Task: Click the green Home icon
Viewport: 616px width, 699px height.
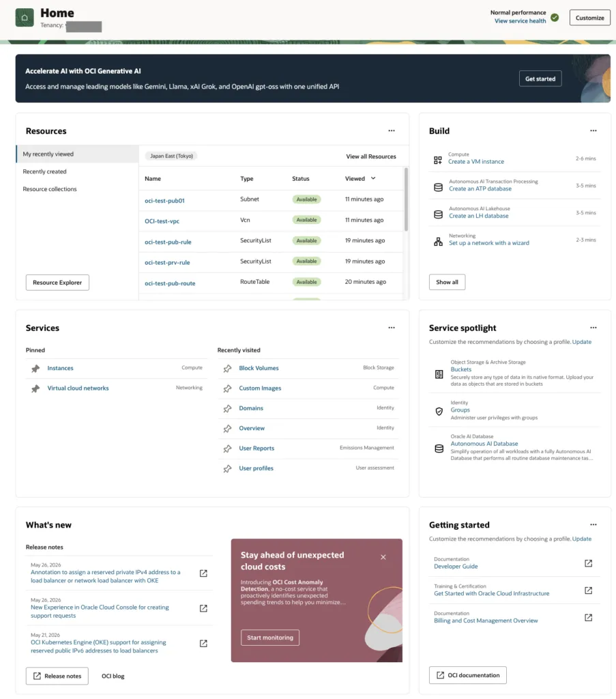Action: (x=25, y=18)
